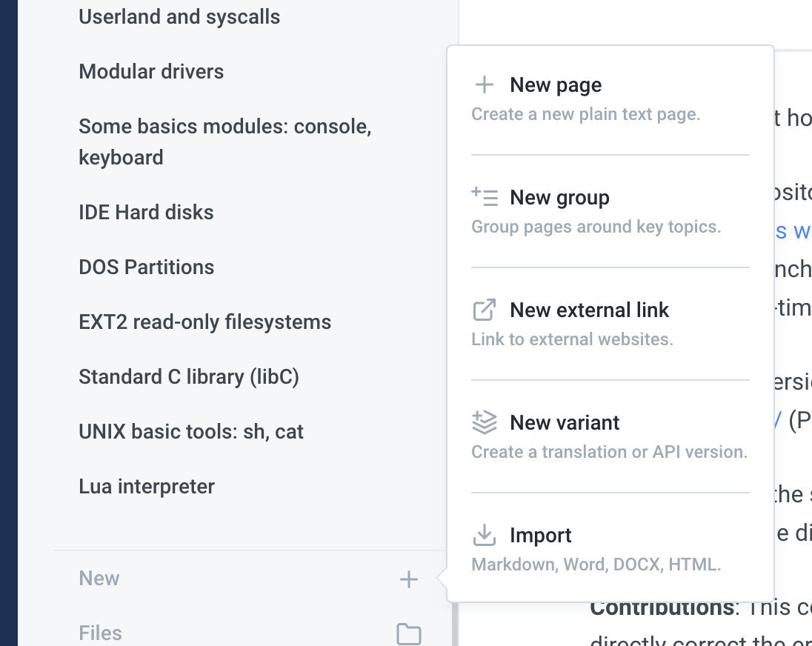This screenshot has width=812, height=646.
Task: Select Import Markdown, Word, DOCX, HTML
Action: click(x=610, y=549)
